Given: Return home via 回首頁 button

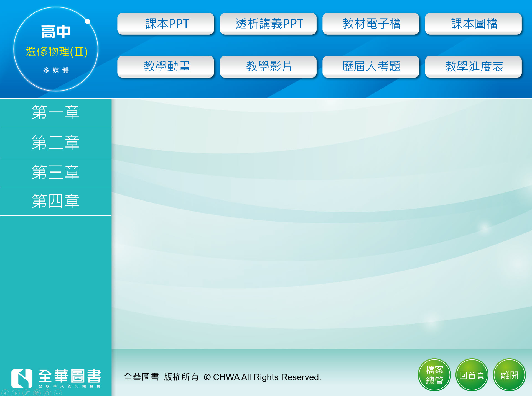Looking at the screenshot, I should [472, 375].
